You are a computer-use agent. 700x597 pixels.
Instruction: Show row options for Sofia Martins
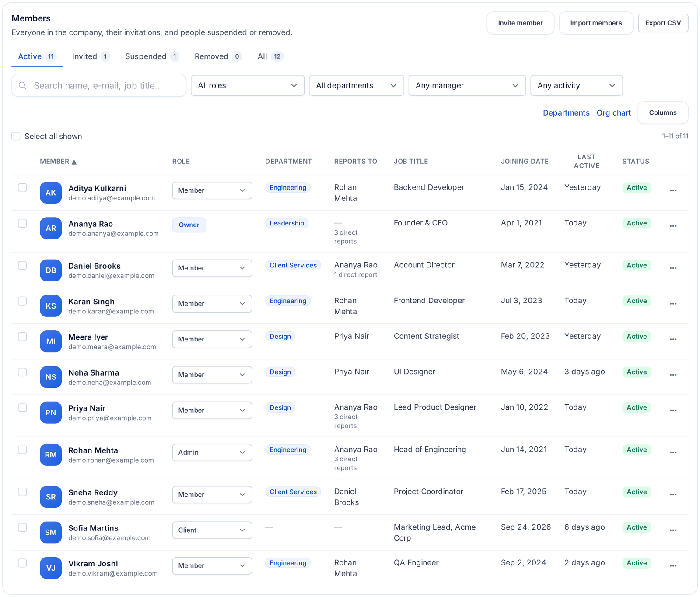(x=673, y=530)
